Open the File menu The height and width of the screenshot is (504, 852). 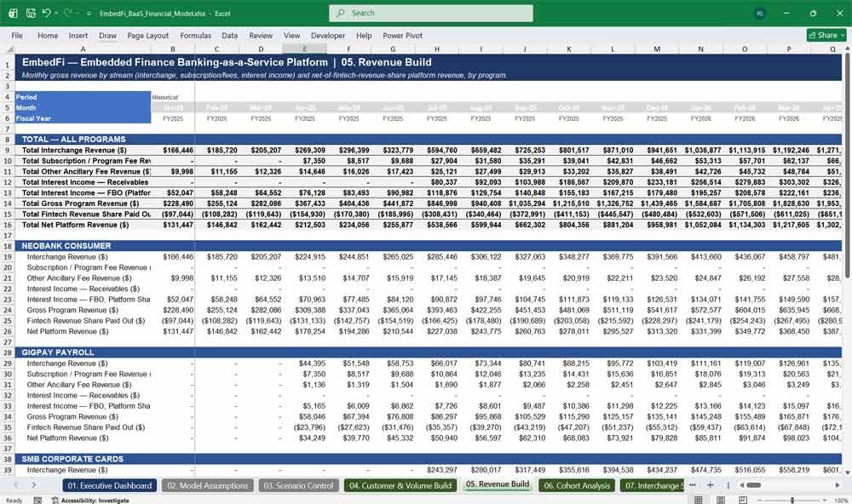click(x=17, y=35)
